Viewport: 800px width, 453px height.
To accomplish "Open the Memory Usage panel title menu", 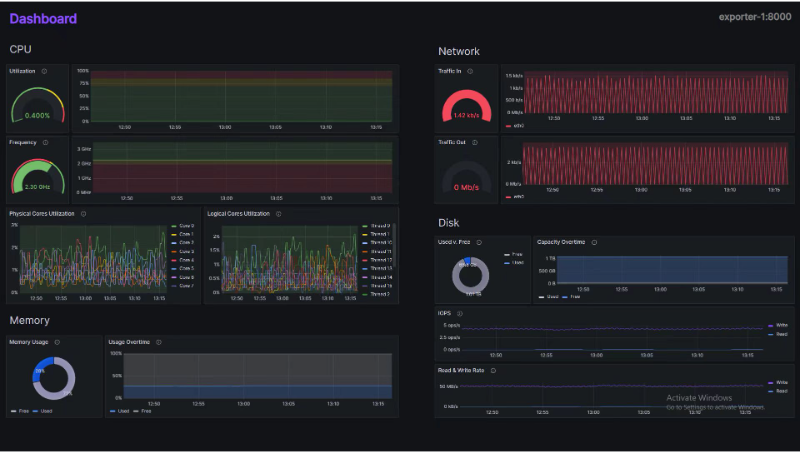I will 29,342.
